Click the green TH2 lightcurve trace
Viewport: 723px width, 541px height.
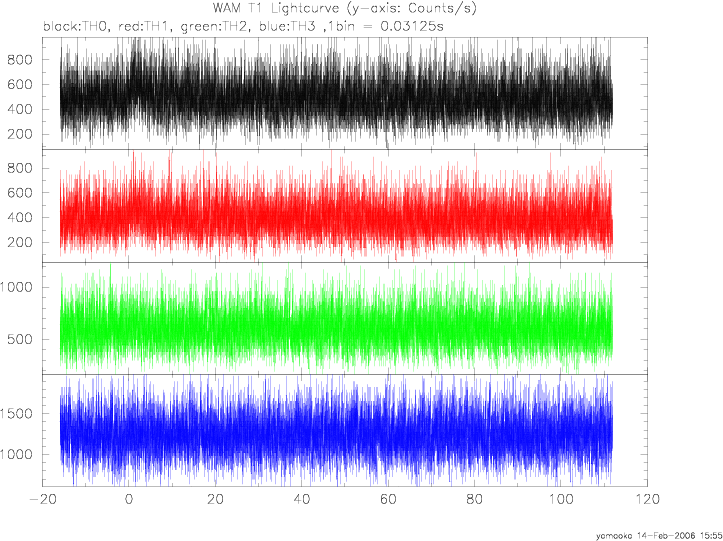337,318
